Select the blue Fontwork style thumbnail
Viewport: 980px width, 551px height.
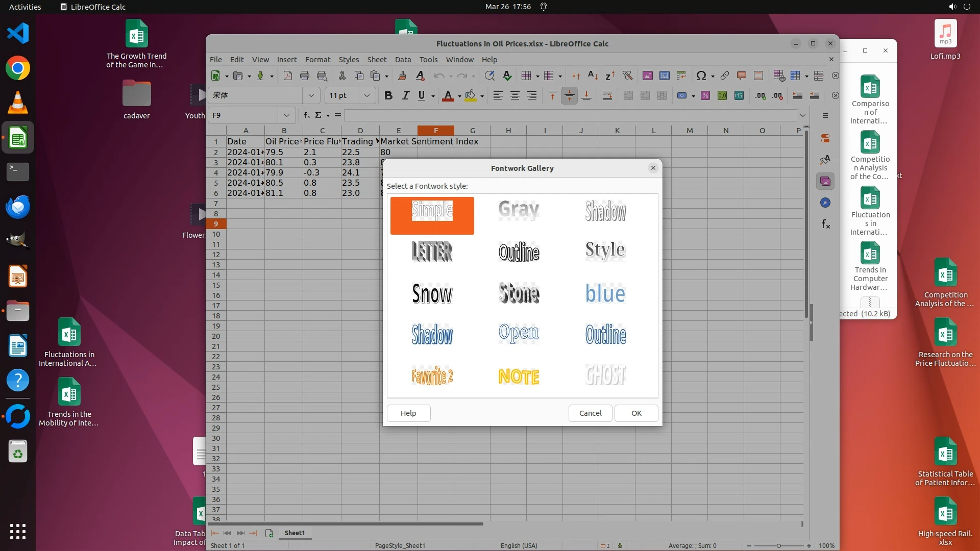point(605,293)
